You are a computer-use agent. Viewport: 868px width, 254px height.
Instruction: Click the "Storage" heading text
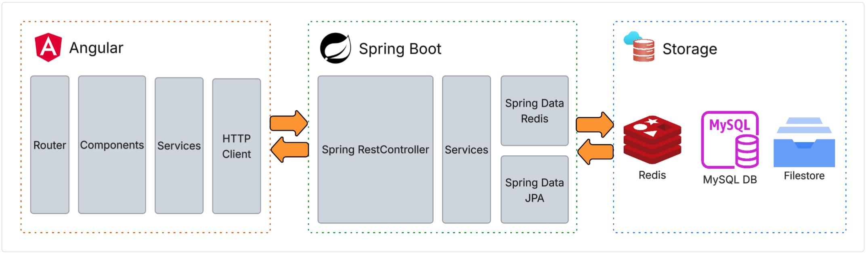[x=690, y=49]
